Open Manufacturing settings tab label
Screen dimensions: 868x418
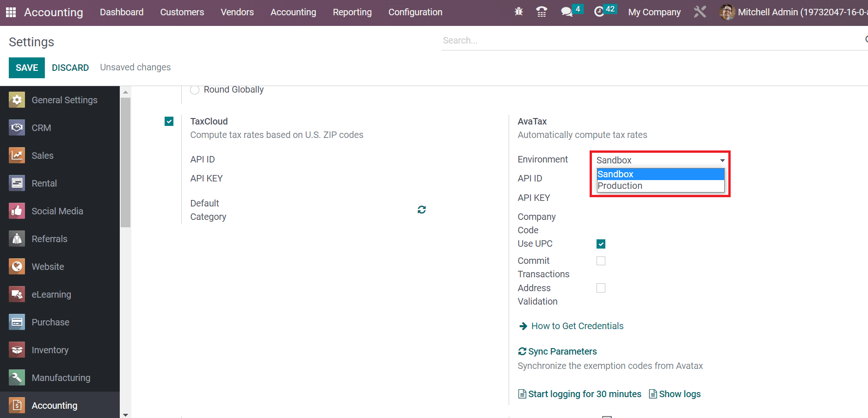(x=61, y=378)
